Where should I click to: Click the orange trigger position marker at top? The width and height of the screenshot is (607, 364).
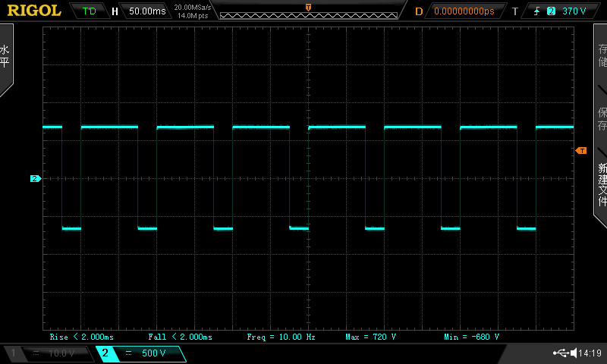307,7
